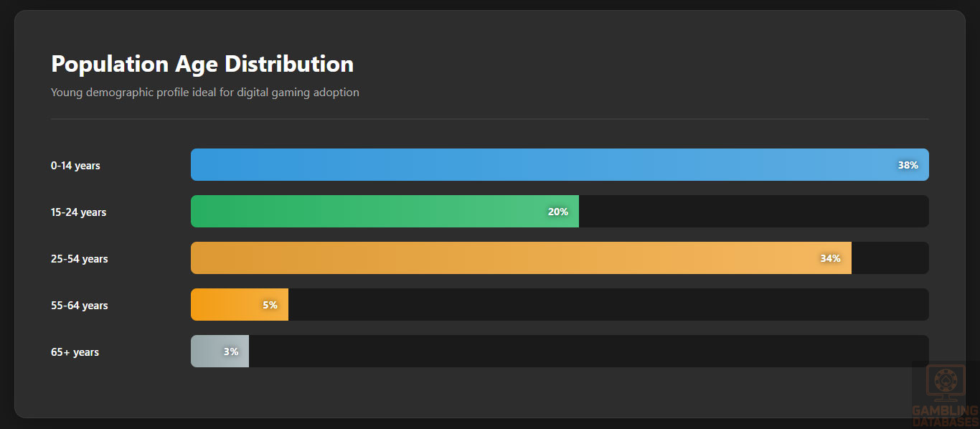Click the 3% value label
This screenshot has width=980, height=429.
pos(231,352)
